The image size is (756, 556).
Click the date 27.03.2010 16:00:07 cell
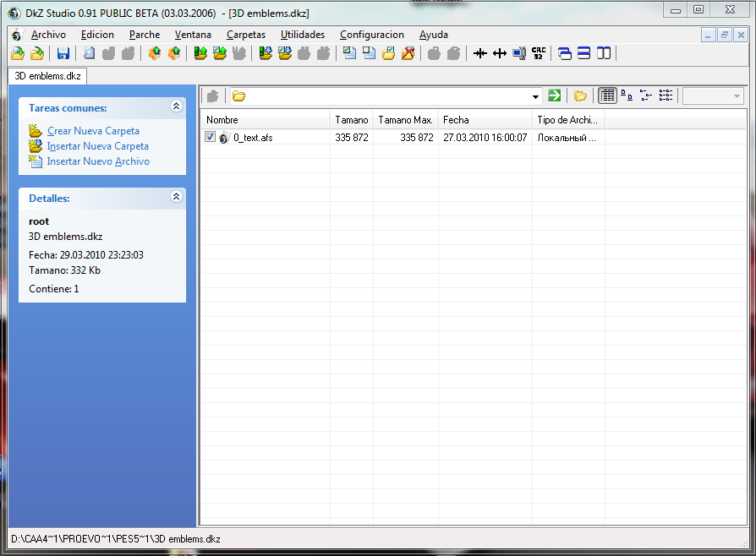(485, 138)
